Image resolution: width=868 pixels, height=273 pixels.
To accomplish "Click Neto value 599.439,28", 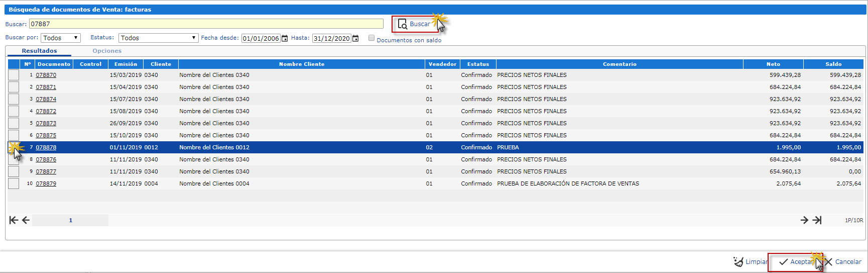I will (x=785, y=75).
